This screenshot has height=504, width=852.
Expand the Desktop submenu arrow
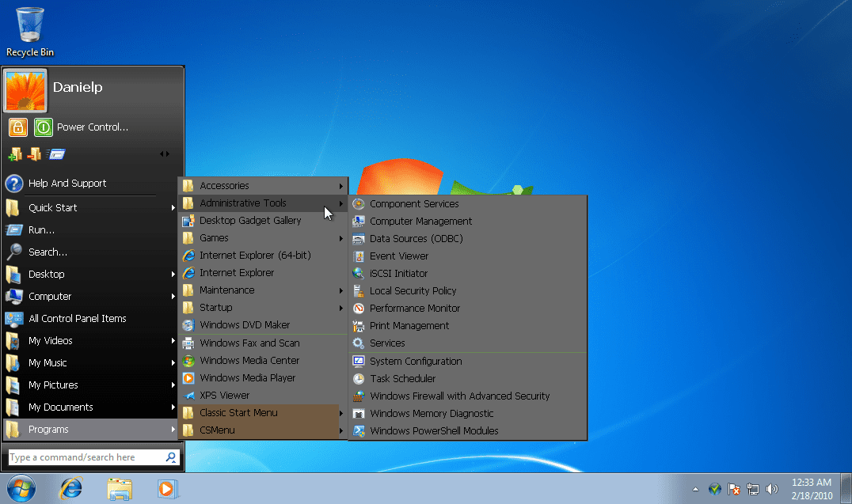tap(173, 275)
